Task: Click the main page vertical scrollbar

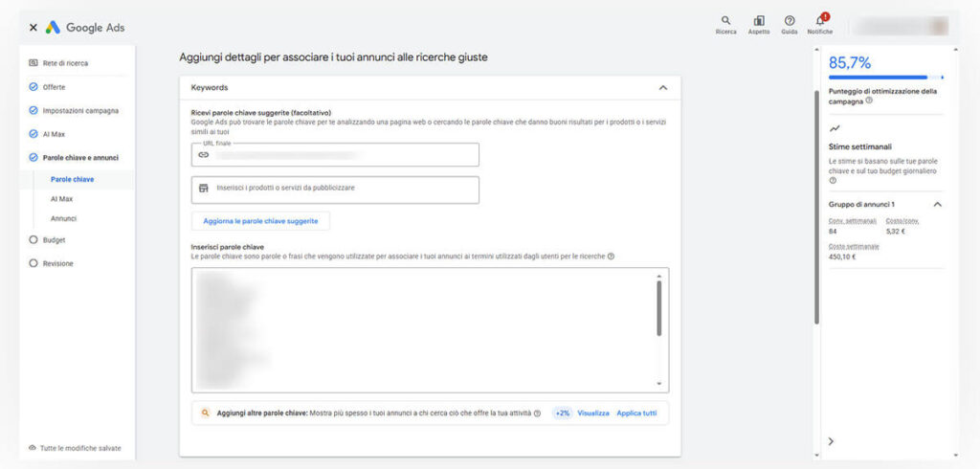Action: 816,208
